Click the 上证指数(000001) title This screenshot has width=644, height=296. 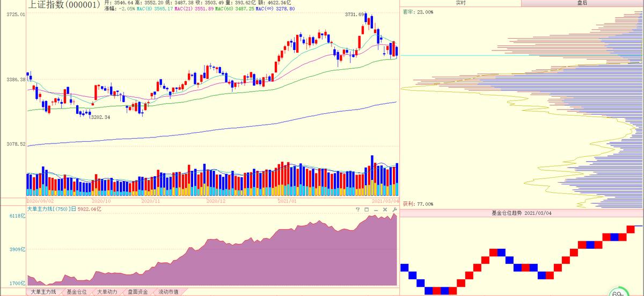click(x=64, y=5)
